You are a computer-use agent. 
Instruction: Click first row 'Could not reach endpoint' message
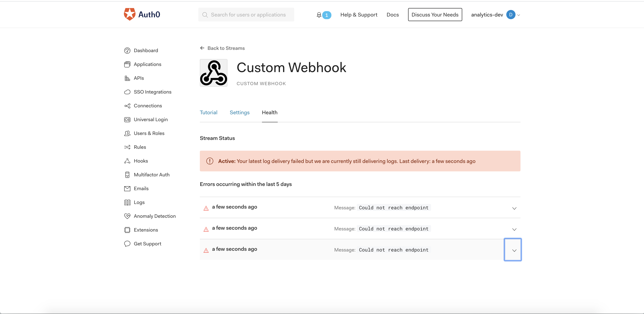coord(394,208)
